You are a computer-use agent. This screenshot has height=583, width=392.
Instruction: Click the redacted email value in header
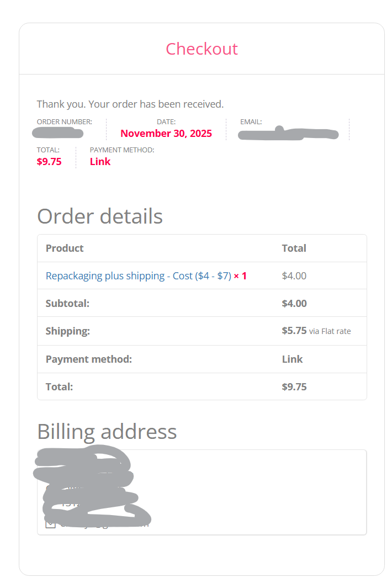point(288,134)
